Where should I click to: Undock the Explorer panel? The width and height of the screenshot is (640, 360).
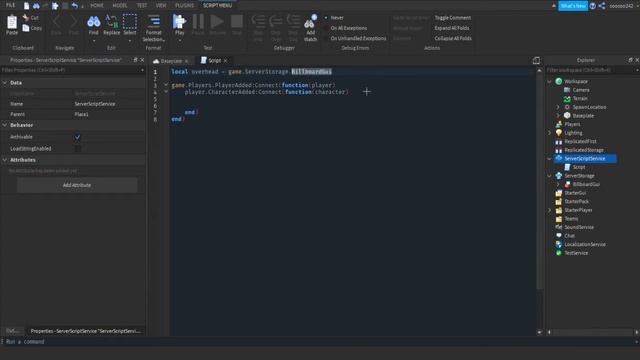[631, 60]
